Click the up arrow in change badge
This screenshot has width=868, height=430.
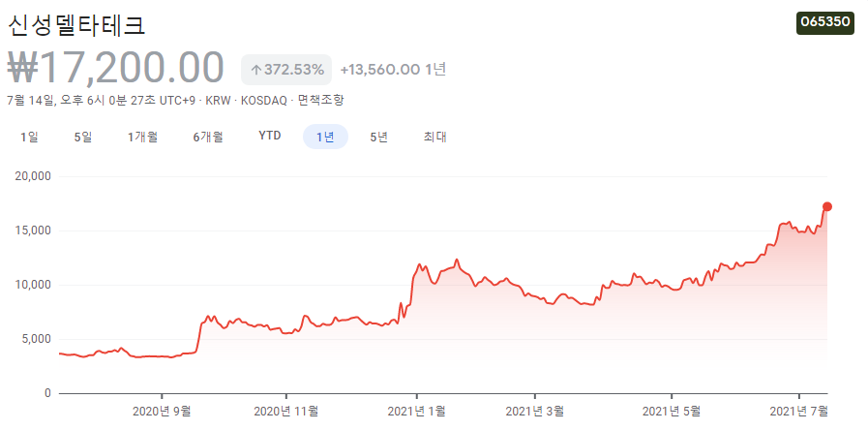pyautogui.click(x=255, y=70)
